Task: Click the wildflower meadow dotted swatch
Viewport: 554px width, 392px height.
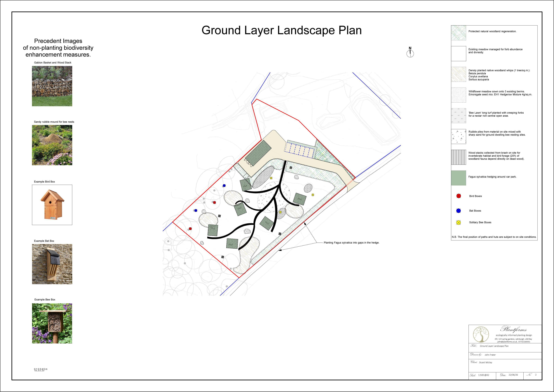Action: 459,95
